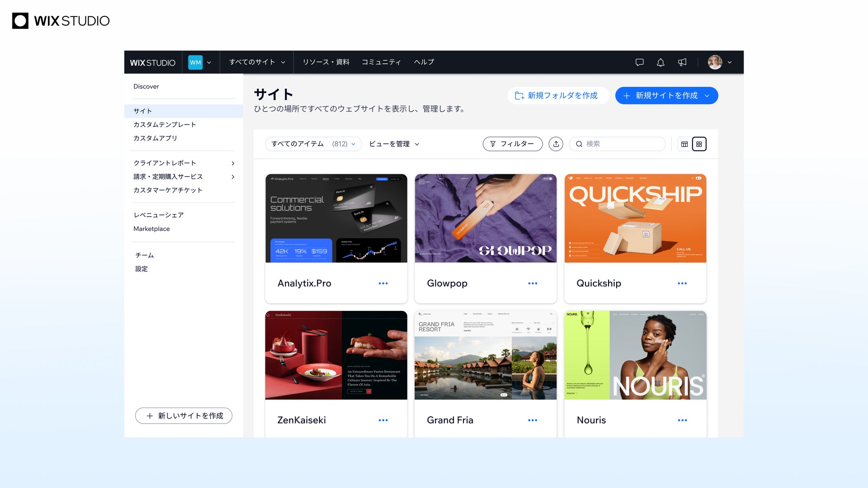The width and height of the screenshot is (868, 488).
Task: Expand ビューを管理 dropdown
Action: (x=394, y=144)
